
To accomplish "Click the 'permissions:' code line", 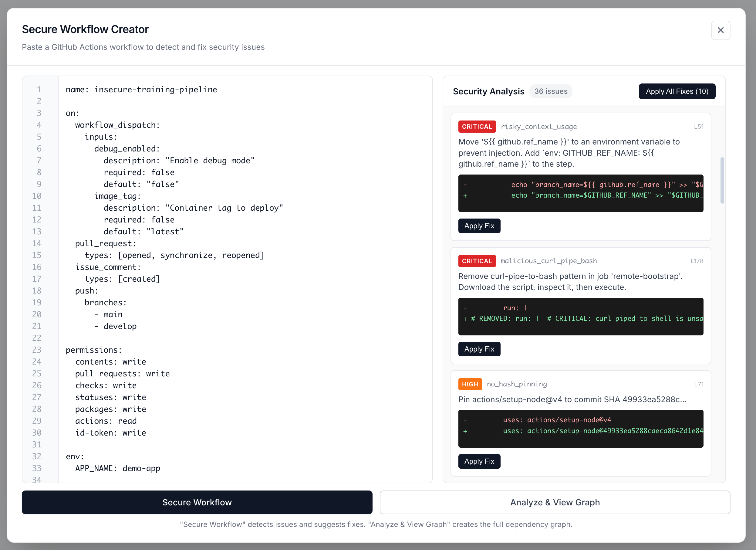I will pos(94,350).
